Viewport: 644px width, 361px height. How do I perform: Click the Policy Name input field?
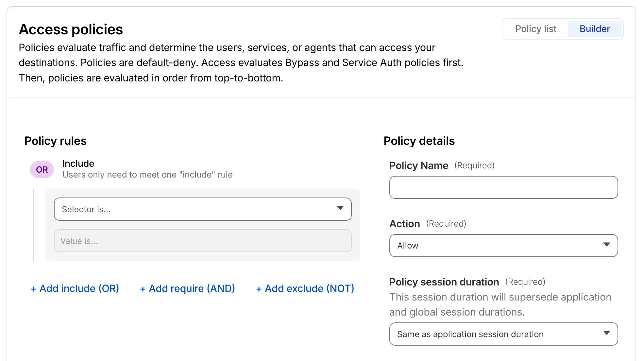pyautogui.click(x=503, y=187)
